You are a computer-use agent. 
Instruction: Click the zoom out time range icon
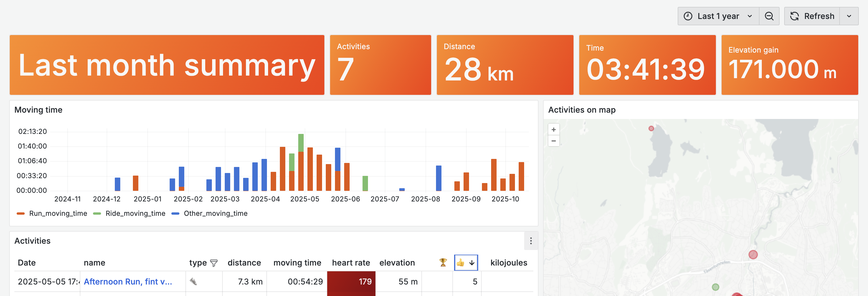click(769, 16)
